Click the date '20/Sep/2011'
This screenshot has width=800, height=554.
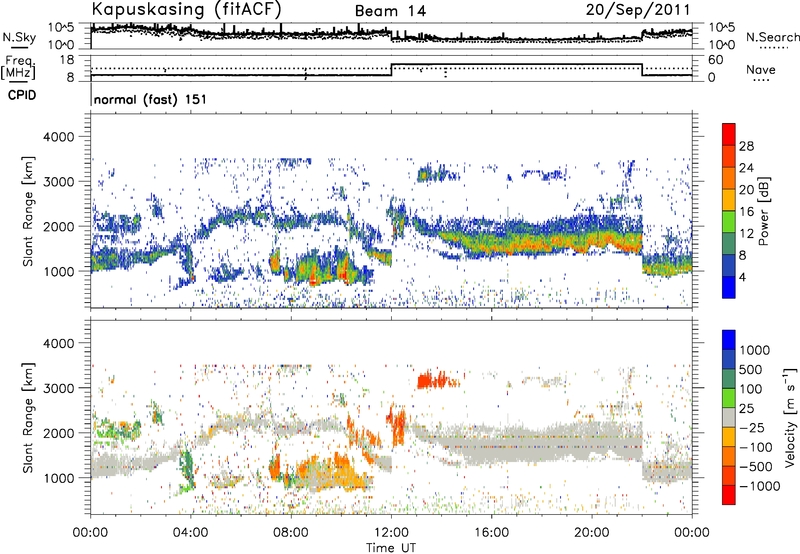[x=638, y=10]
